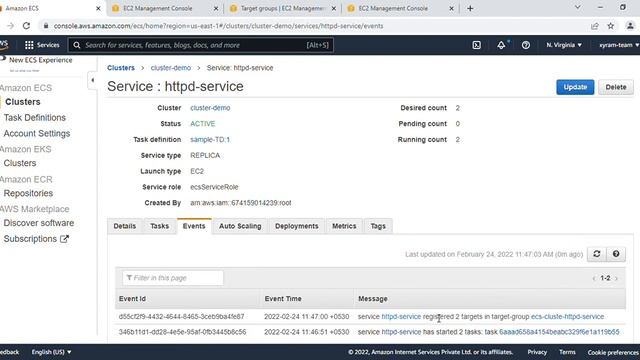Open task 6aaad658a4154beabc329f6e1a119b55 link
Screen dimensions: 640x360
pos(559,332)
